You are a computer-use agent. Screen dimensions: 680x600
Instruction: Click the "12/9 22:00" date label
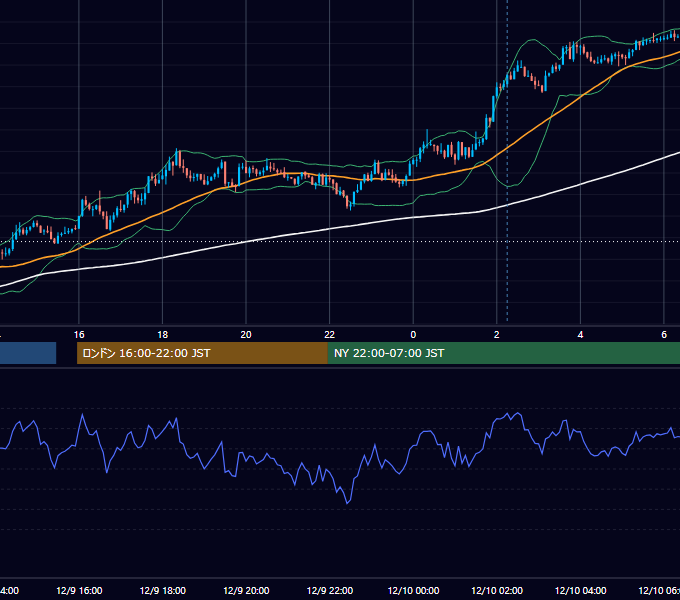[x=330, y=590]
